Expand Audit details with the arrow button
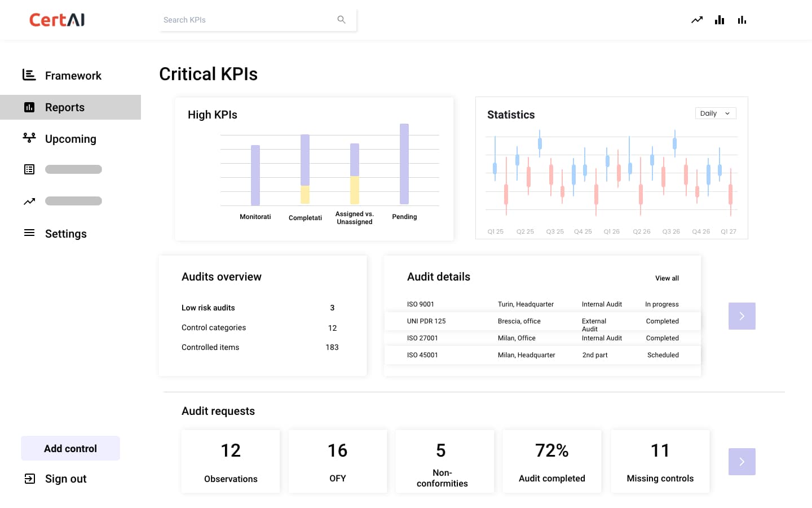Screen dimensions: 812x508 tap(742, 316)
